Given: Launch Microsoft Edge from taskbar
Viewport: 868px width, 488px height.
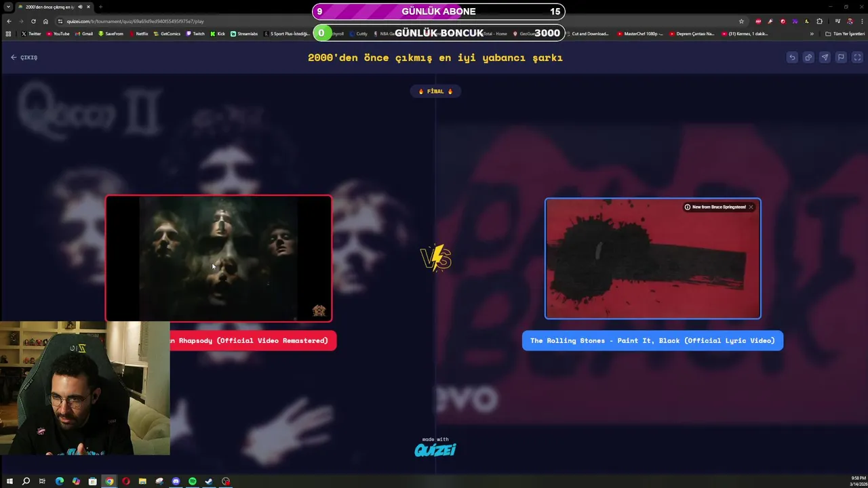Looking at the screenshot, I should click(x=60, y=481).
